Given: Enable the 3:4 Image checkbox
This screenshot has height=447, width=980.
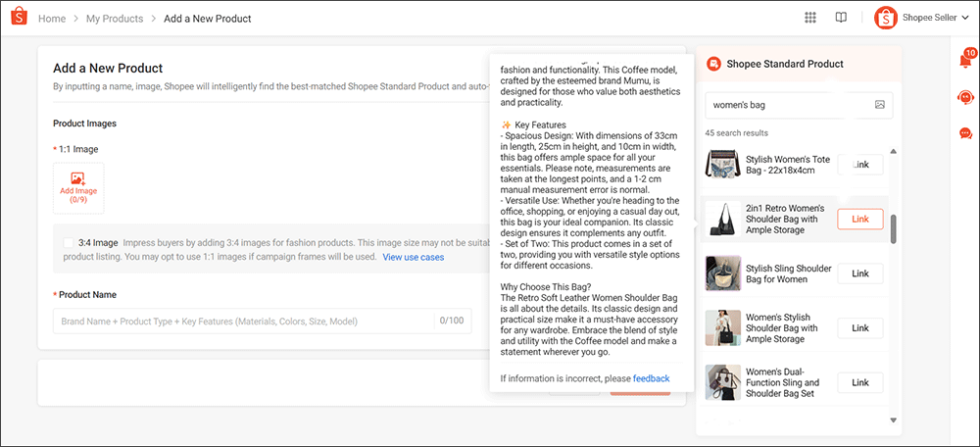Looking at the screenshot, I should point(69,242).
